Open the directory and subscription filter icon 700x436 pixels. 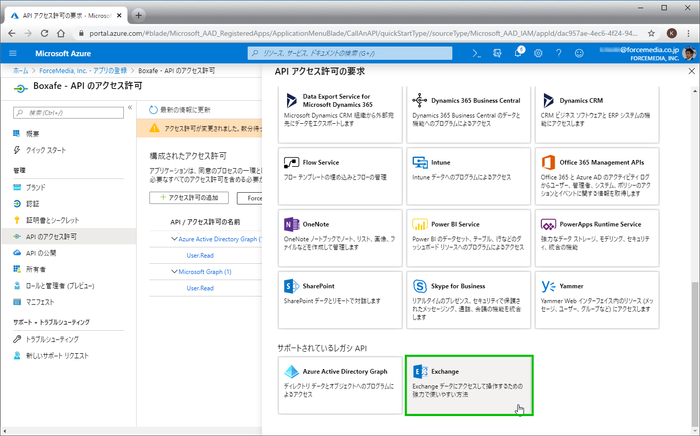tap(497, 54)
